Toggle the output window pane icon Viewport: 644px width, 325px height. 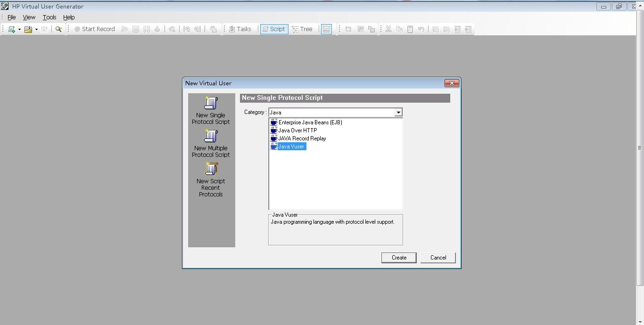pyautogui.click(x=326, y=29)
